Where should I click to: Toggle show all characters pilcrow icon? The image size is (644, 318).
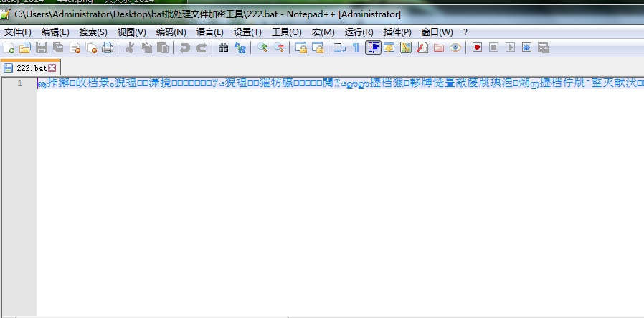356,47
